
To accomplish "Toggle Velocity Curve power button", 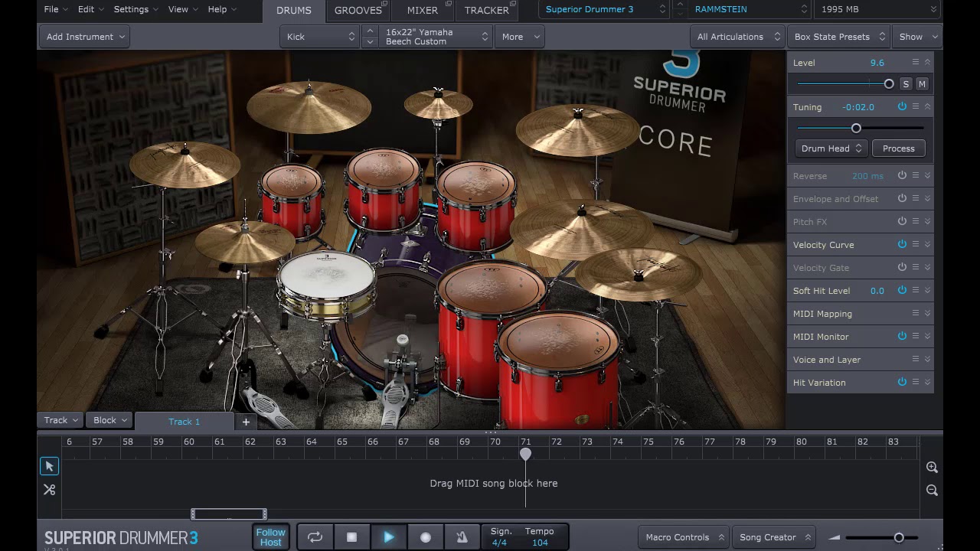I will [902, 244].
